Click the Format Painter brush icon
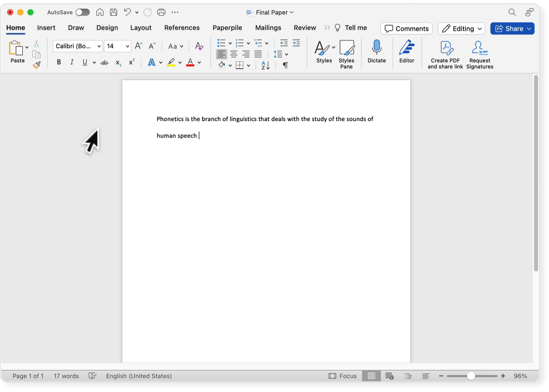The width and height of the screenshot is (549, 392). [37, 65]
